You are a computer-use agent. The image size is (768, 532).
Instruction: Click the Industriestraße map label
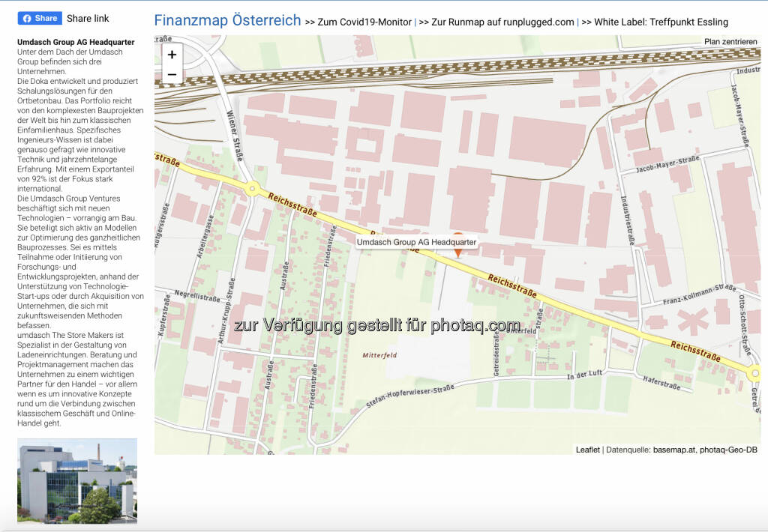pyautogui.click(x=628, y=220)
